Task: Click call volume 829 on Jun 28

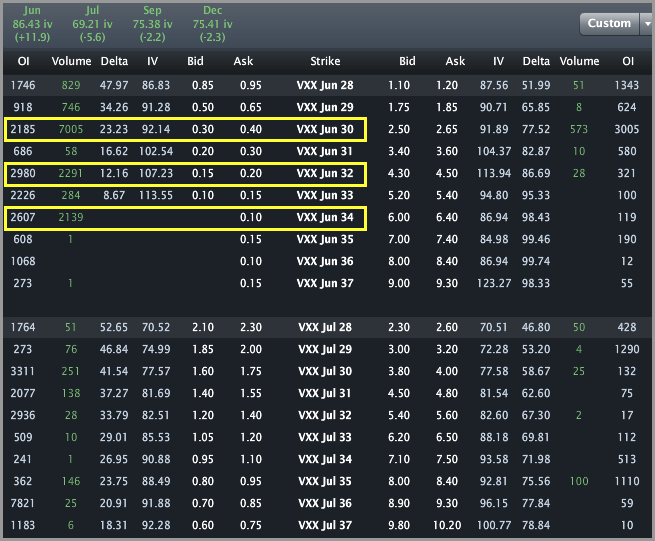Action: pos(71,85)
